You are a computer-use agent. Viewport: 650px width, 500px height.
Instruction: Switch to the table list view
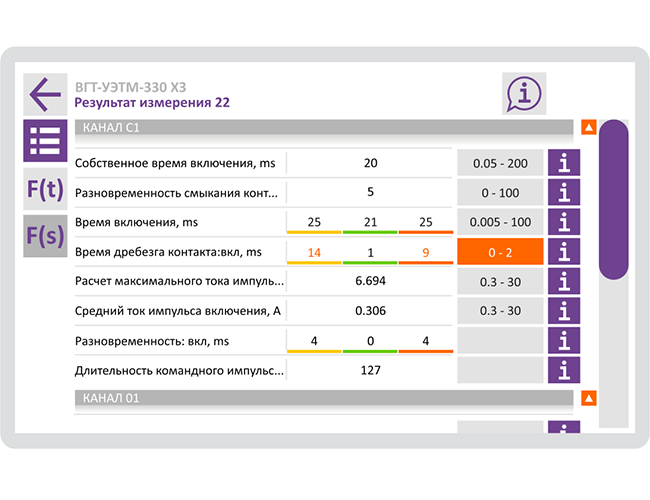45,141
